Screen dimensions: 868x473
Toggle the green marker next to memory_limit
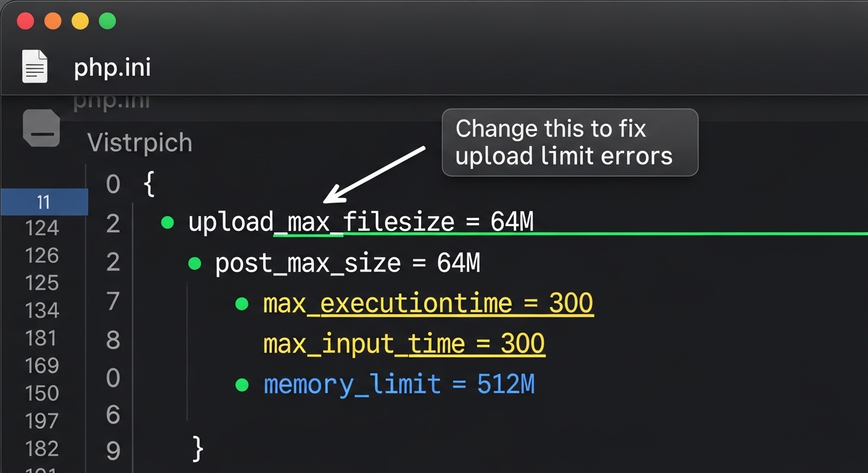243,384
